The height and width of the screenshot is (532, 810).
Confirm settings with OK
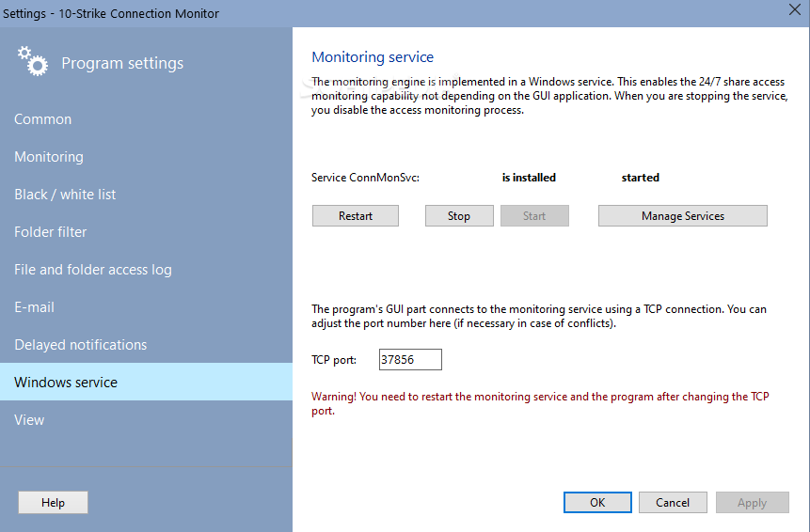pos(597,503)
